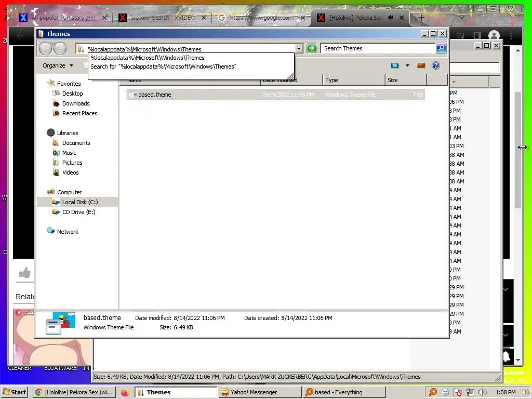The width and height of the screenshot is (532, 399).
Task: Switch to Themes taskbar button
Action: click(176, 392)
